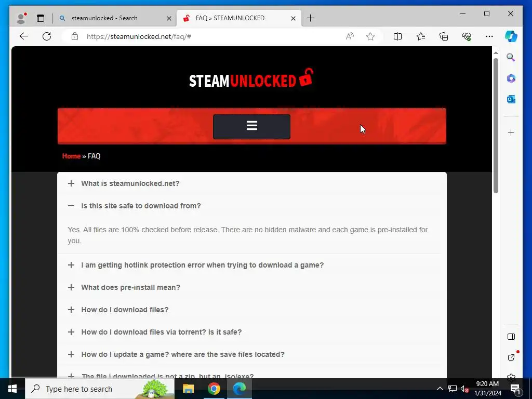Open the Edge profile avatar icon
Screen dimensions: 532x399
click(21, 18)
